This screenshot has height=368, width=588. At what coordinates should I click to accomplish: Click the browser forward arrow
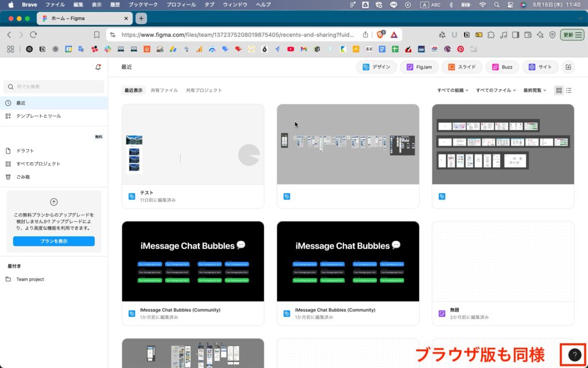(x=21, y=34)
